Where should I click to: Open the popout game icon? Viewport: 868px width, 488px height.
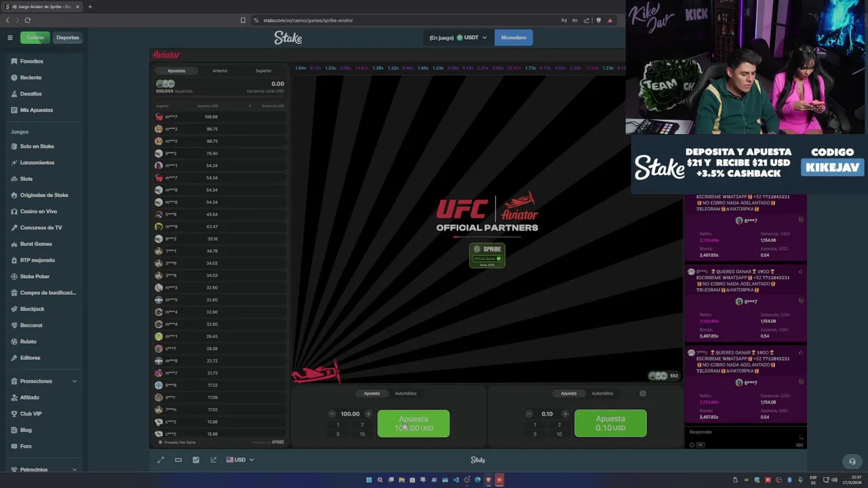[x=214, y=460]
